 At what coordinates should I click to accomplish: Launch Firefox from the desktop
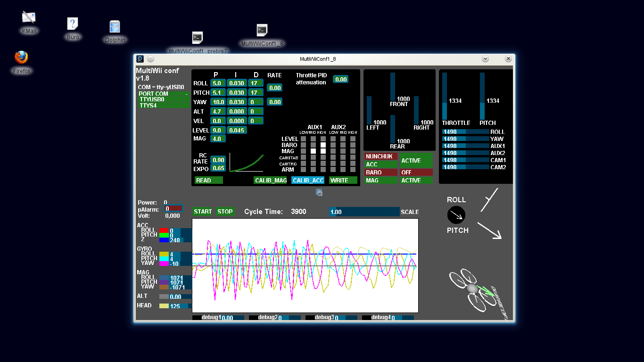(21, 58)
